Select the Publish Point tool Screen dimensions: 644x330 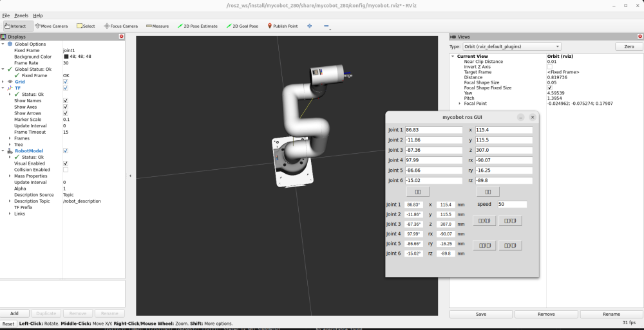283,26
